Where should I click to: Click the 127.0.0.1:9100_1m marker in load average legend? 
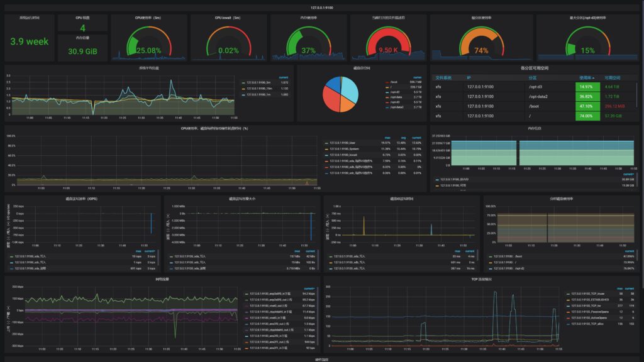click(x=243, y=94)
